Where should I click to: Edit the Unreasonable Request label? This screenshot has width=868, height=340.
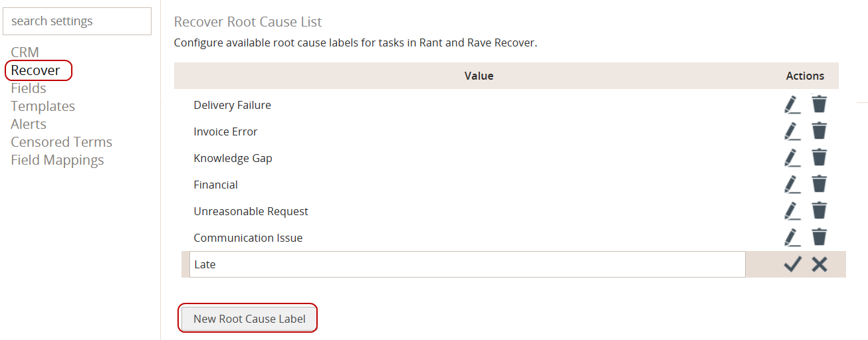click(791, 211)
